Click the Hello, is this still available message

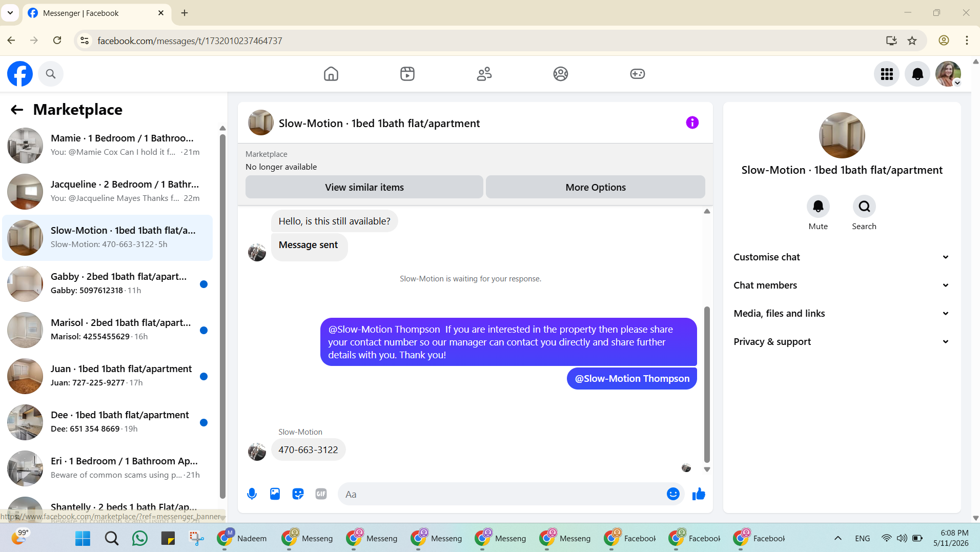coord(334,221)
